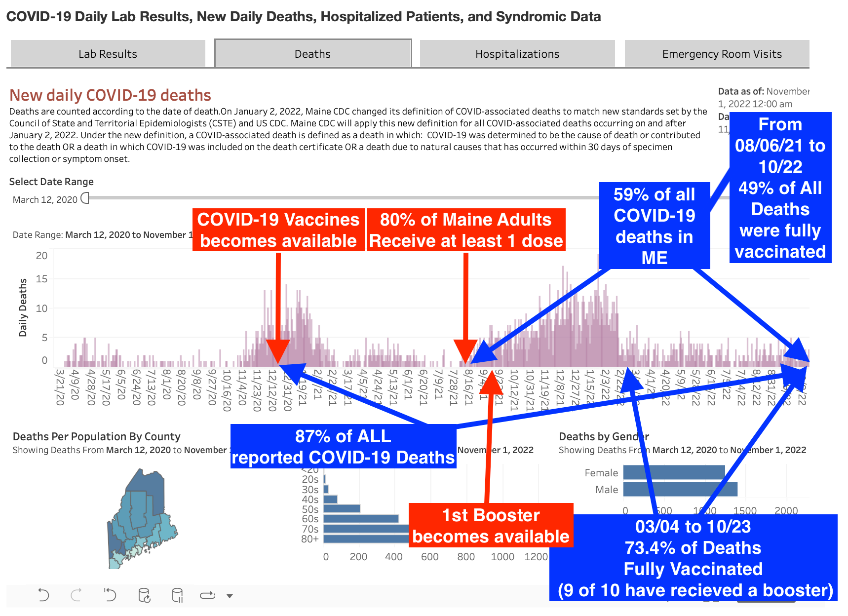The height and width of the screenshot is (616, 848).
Task: Click the 40s age group bar
Action: click(x=330, y=499)
